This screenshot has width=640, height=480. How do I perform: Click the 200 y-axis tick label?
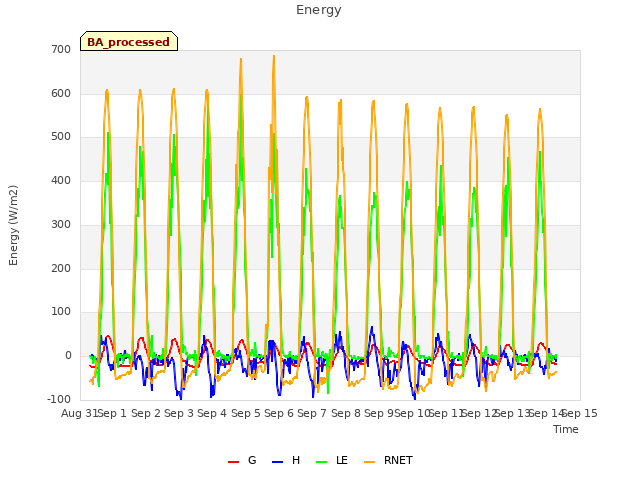tap(61, 268)
